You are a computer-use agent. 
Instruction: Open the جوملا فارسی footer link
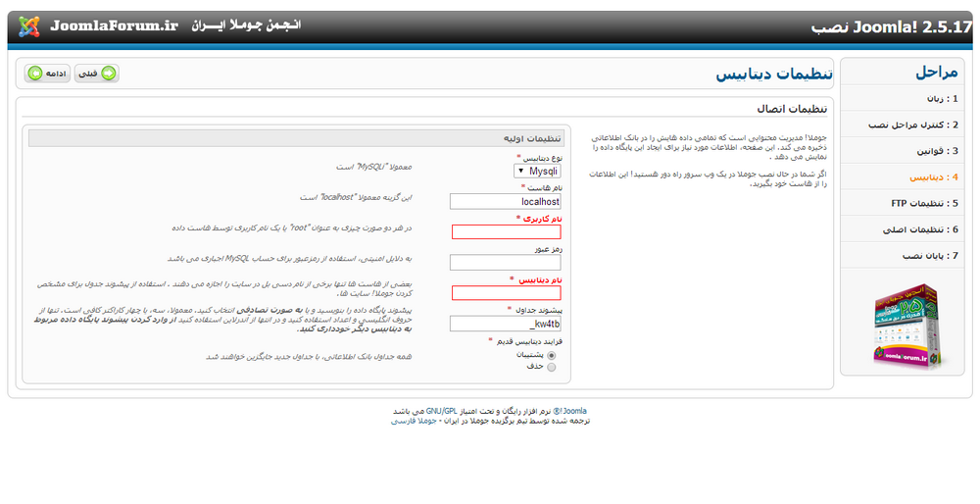[414, 421]
